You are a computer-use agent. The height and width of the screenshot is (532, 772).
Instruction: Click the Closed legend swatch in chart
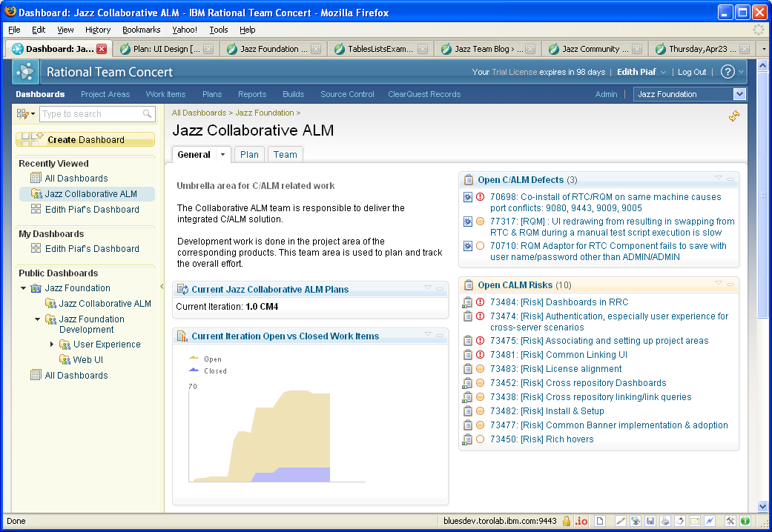(194, 370)
